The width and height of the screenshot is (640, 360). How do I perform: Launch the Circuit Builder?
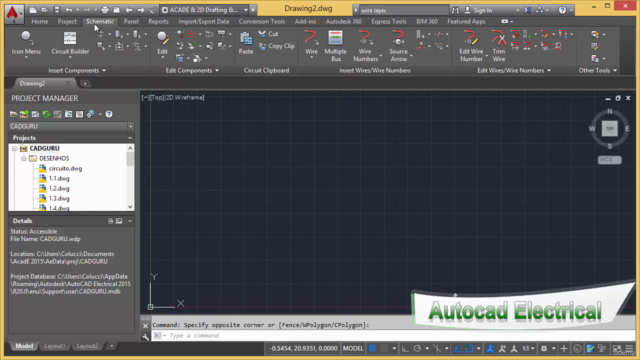(x=70, y=43)
